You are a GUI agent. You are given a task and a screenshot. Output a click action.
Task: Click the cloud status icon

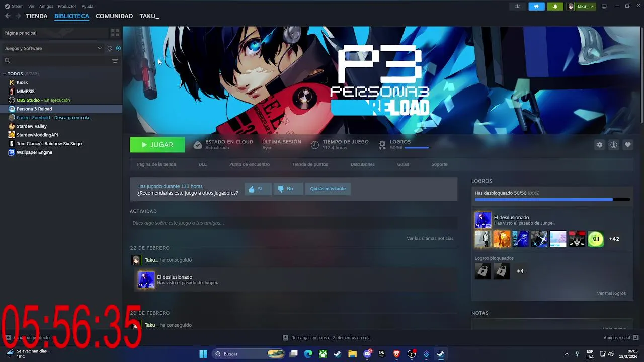[x=198, y=145]
